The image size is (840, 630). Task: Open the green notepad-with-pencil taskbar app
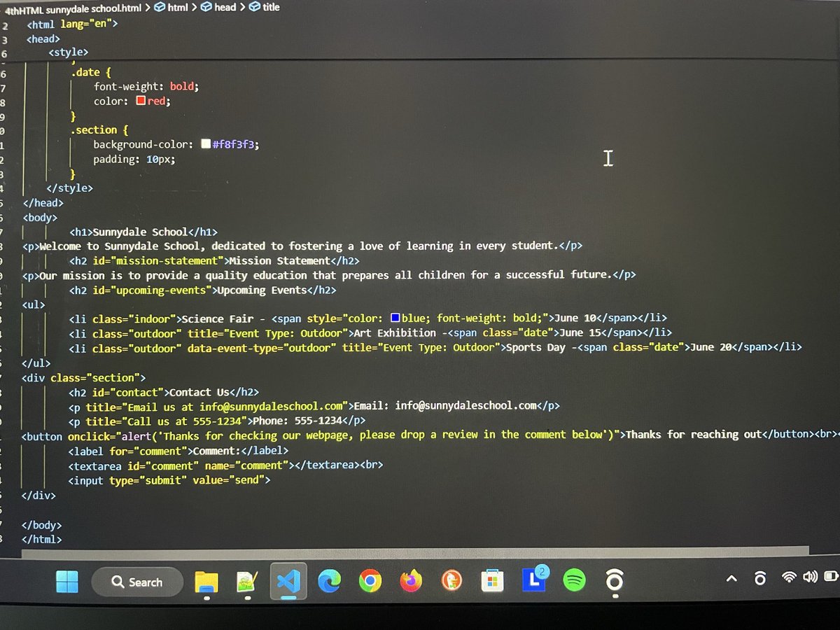247,582
